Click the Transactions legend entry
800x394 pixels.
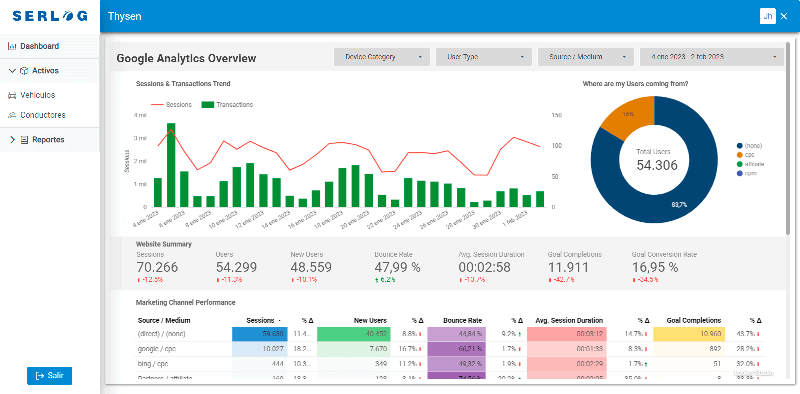[x=228, y=105]
